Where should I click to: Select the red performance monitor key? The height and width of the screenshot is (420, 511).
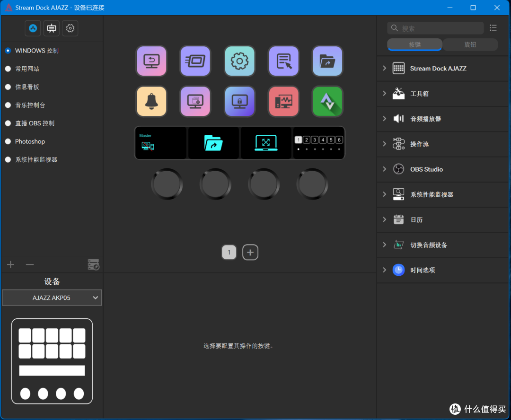pyautogui.click(x=283, y=101)
